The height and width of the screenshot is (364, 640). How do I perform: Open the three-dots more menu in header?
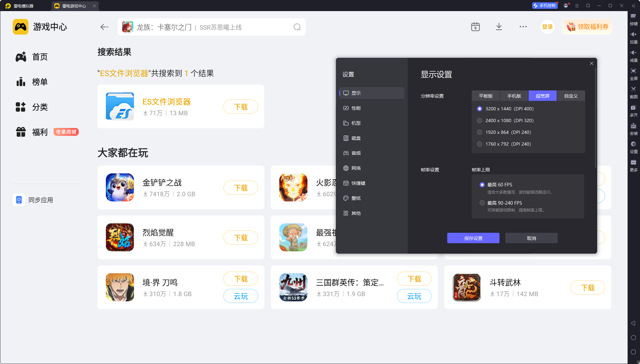coord(523,27)
